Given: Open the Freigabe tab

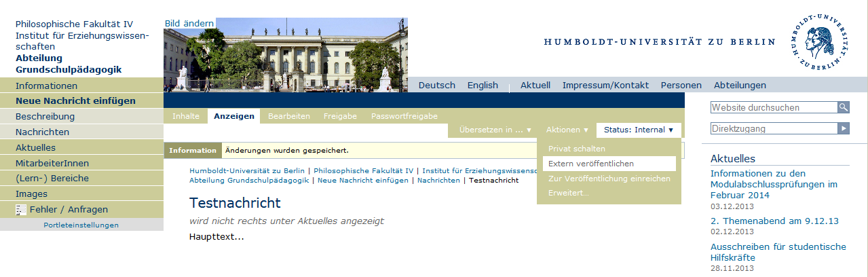Looking at the screenshot, I should (340, 116).
